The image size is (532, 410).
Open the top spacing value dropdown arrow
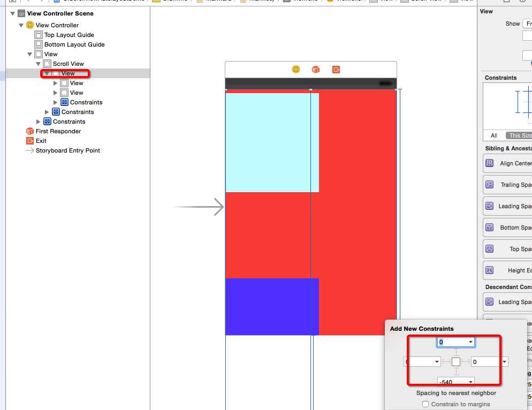(x=470, y=342)
